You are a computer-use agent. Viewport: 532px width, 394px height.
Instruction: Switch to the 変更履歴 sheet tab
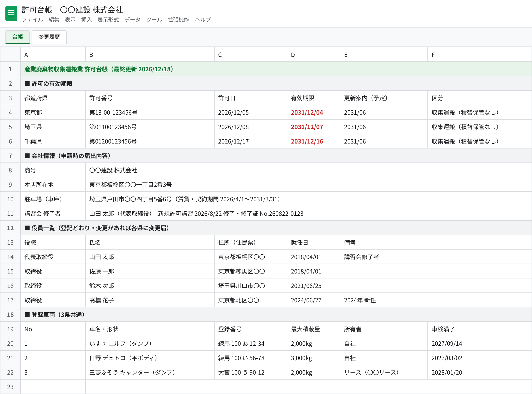tap(49, 37)
